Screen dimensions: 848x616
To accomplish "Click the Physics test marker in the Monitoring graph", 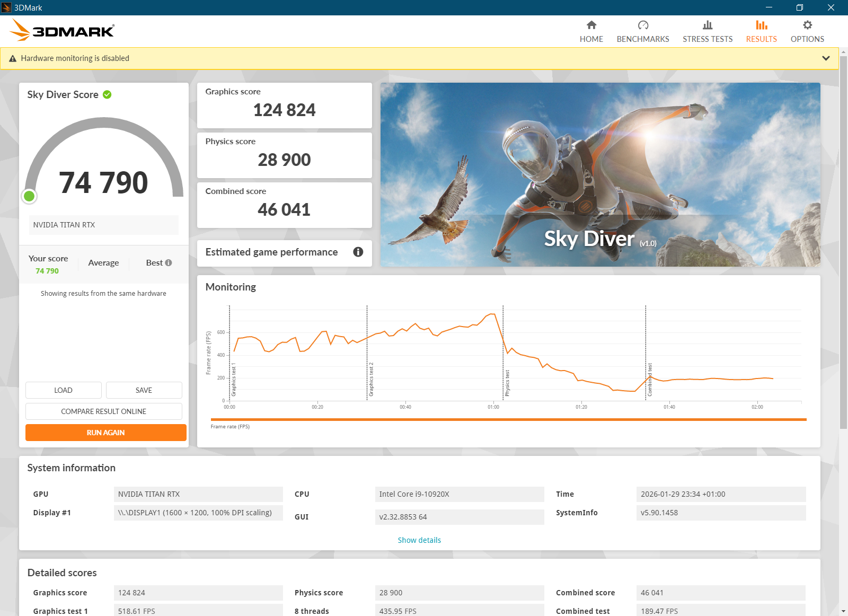I will tap(506, 383).
